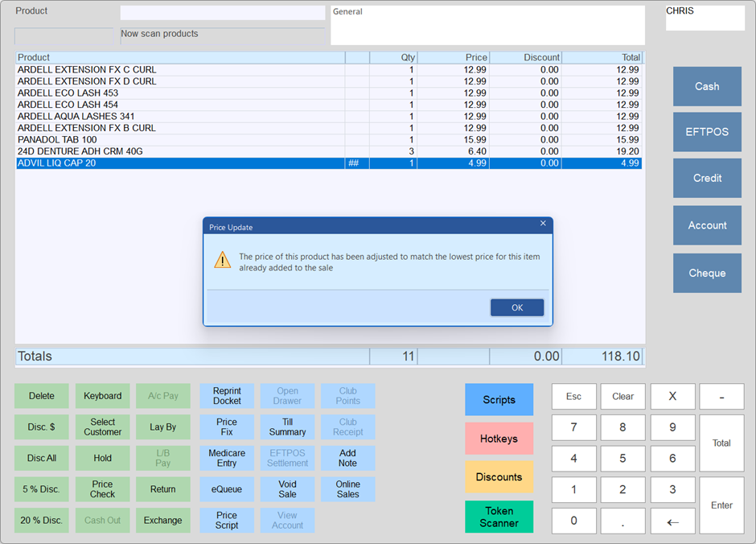The height and width of the screenshot is (544, 756).
Task: Select Cash payment button
Action: coord(707,86)
